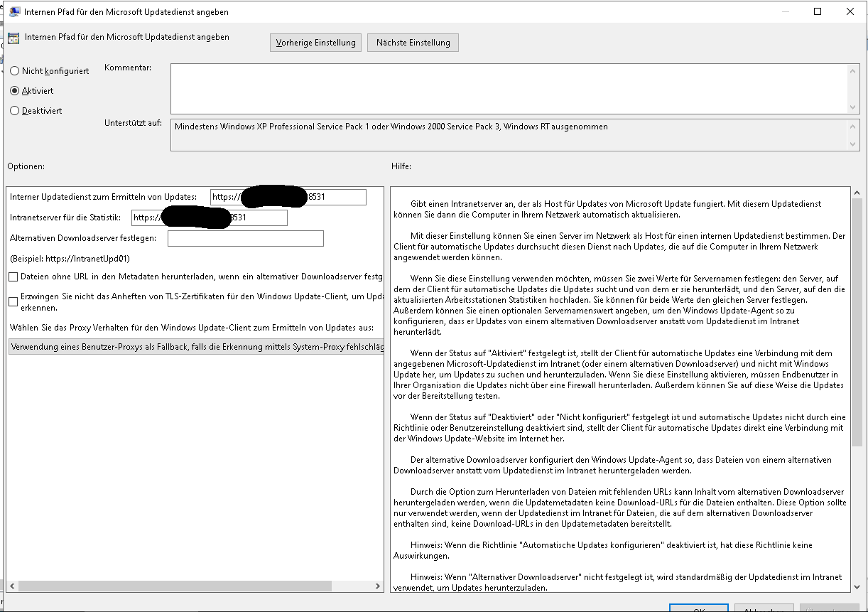Image resolution: width=868 pixels, height=612 pixels.
Task: Maximize the policy settings window
Action: (x=818, y=12)
